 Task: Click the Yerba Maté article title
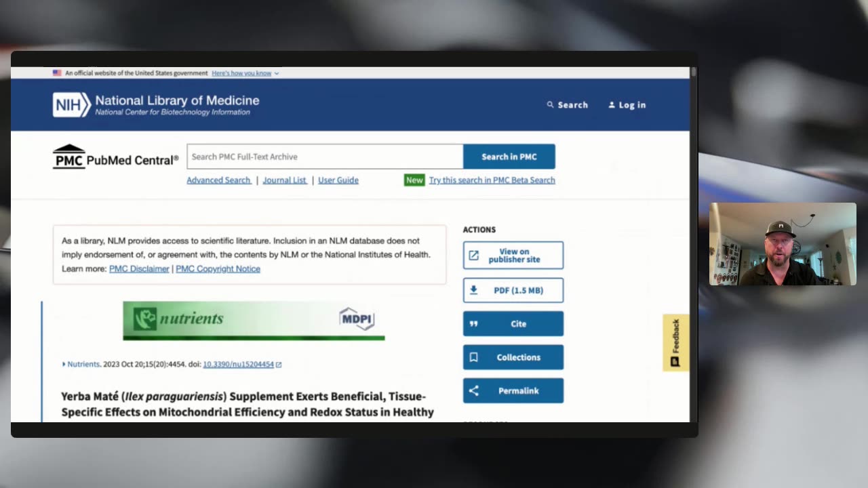(248, 404)
